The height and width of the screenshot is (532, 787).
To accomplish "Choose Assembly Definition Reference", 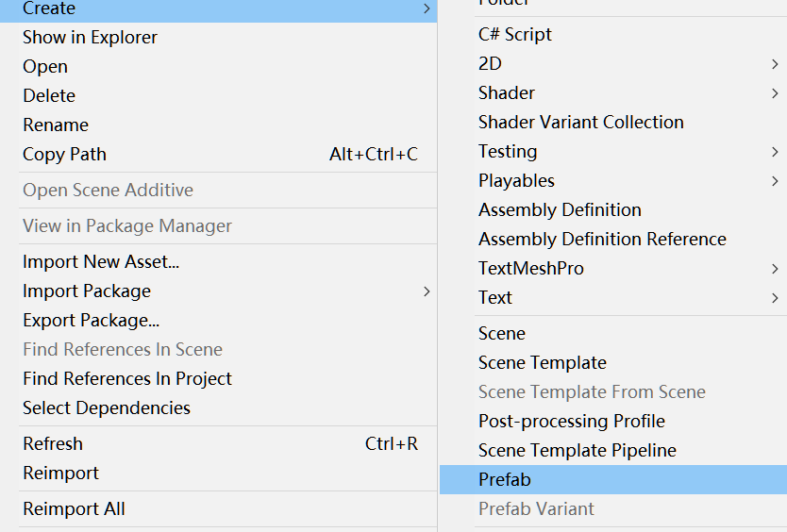I will coord(602,239).
